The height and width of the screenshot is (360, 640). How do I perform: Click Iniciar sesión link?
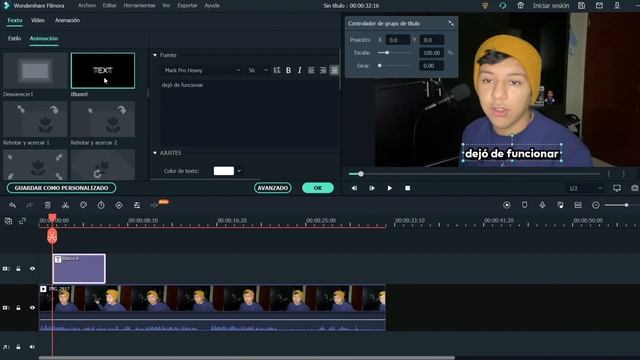(x=551, y=6)
